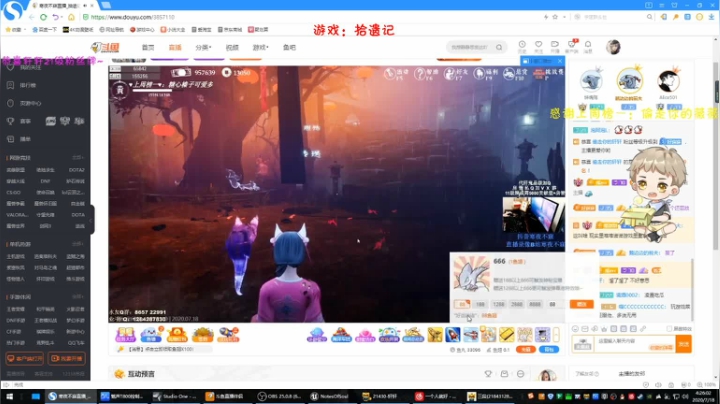Image resolution: width=720 pixels, height=404 pixels.
Task: Select the 直播 tab in Douyu navigation
Action: (x=175, y=47)
